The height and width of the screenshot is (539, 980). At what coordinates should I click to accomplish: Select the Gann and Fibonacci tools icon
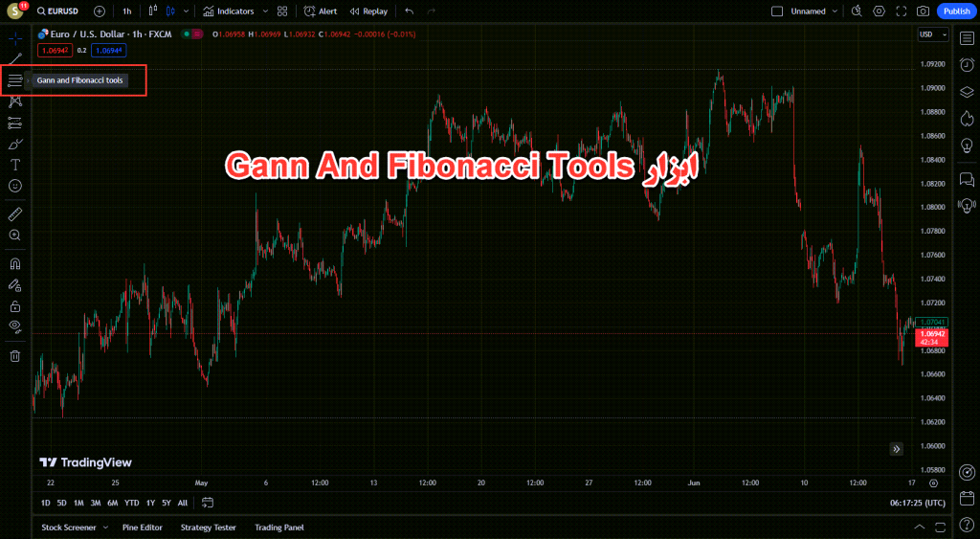15,80
